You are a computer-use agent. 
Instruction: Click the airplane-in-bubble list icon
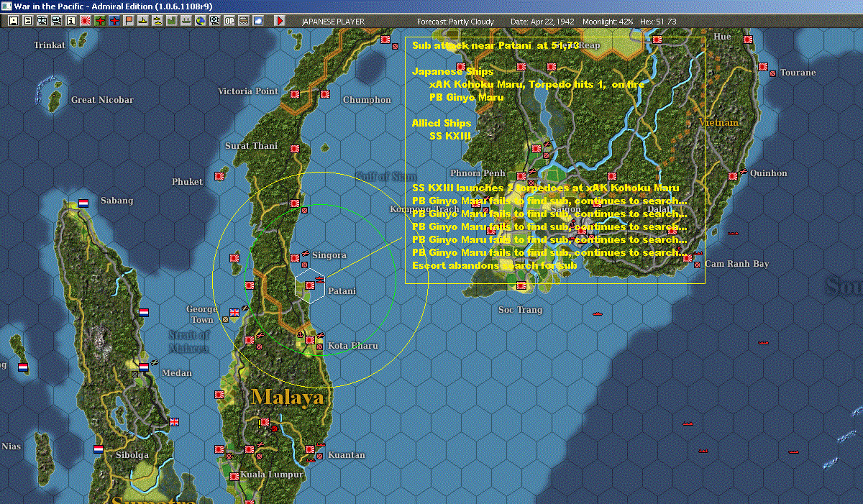(42, 21)
